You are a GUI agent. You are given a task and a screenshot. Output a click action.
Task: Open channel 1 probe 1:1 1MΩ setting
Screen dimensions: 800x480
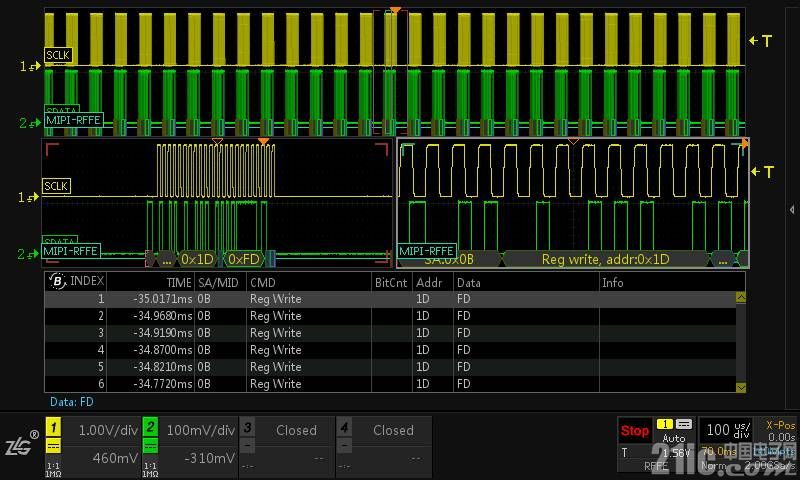[53, 470]
